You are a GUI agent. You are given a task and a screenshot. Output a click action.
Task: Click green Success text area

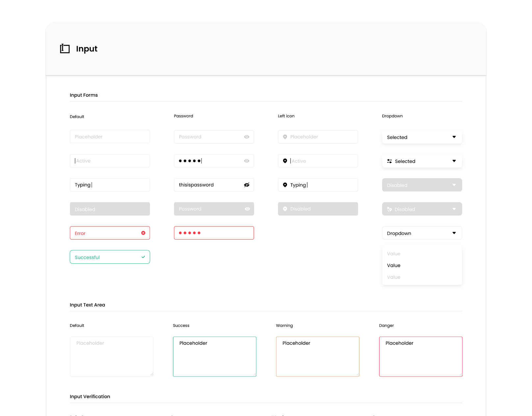point(215,356)
